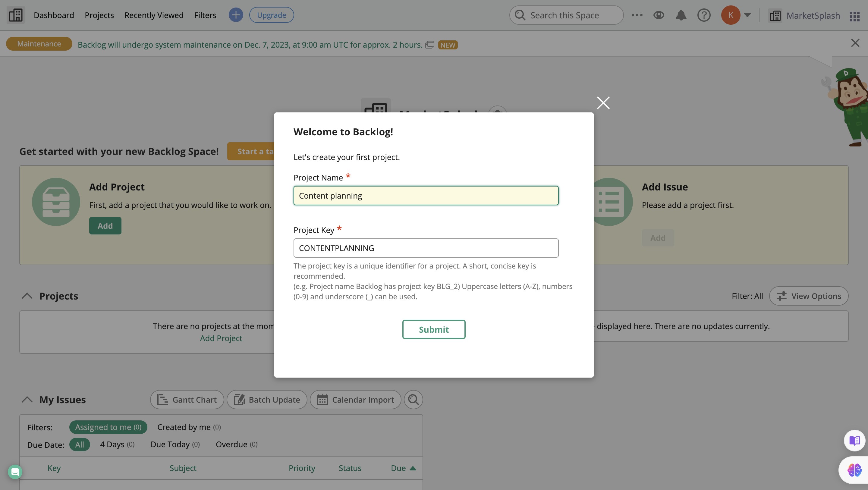Click the space logo icon in the top-left corner

[x=15, y=15]
